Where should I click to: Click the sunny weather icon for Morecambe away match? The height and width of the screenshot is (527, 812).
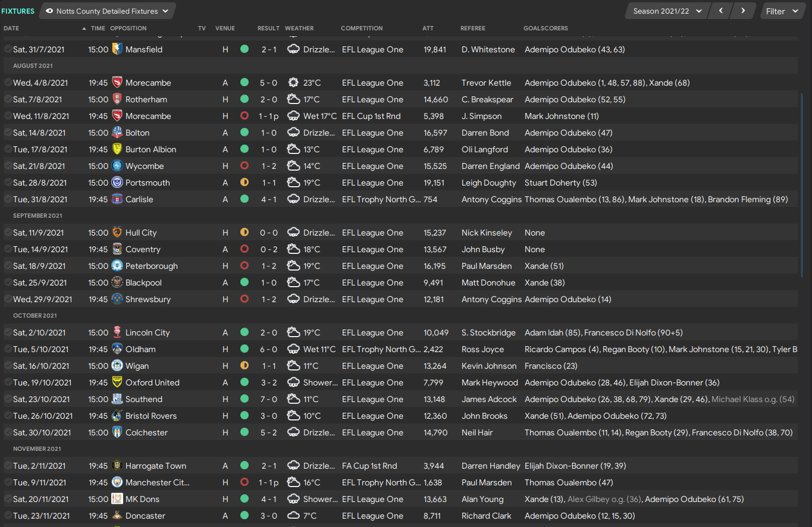(x=293, y=83)
